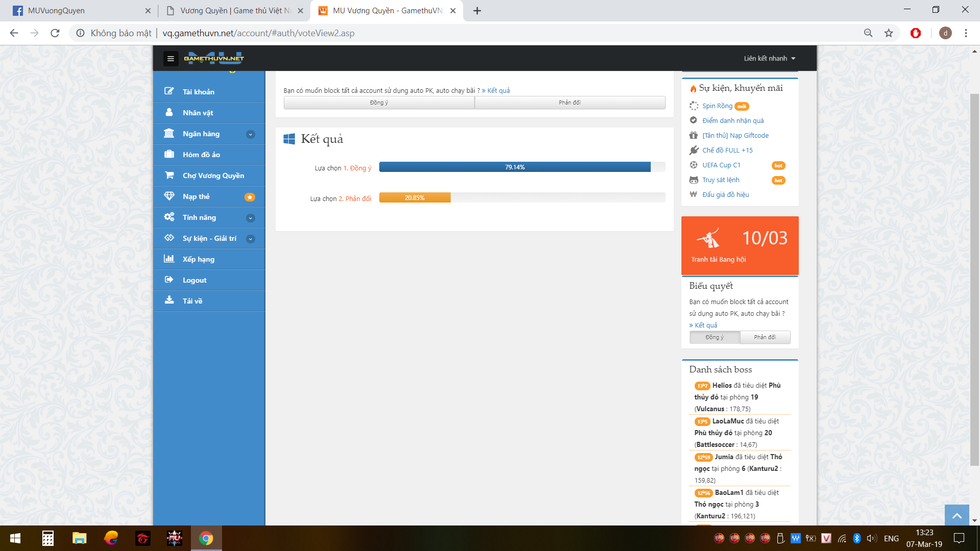Click the Điểm danh nhận quà link

tap(732, 121)
